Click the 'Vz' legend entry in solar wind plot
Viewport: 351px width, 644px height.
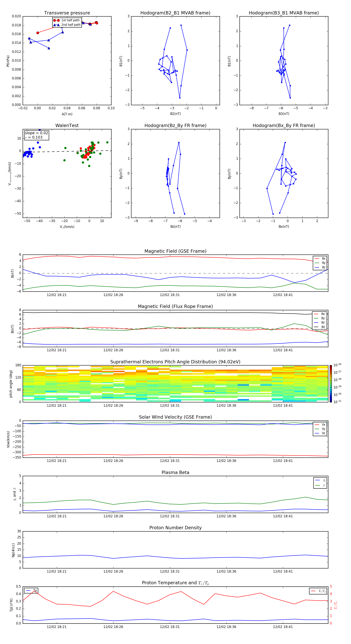coord(320,433)
